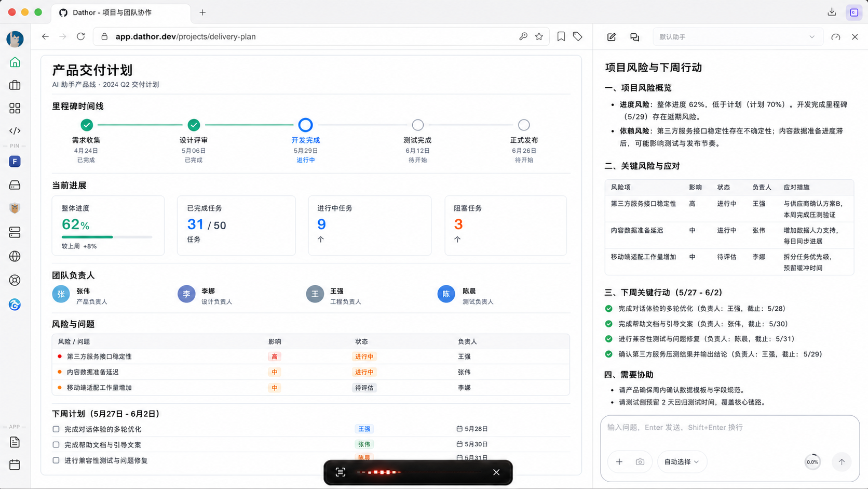The image size is (868, 489).
Task: Click the password key icon in address bar
Action: 523,36
